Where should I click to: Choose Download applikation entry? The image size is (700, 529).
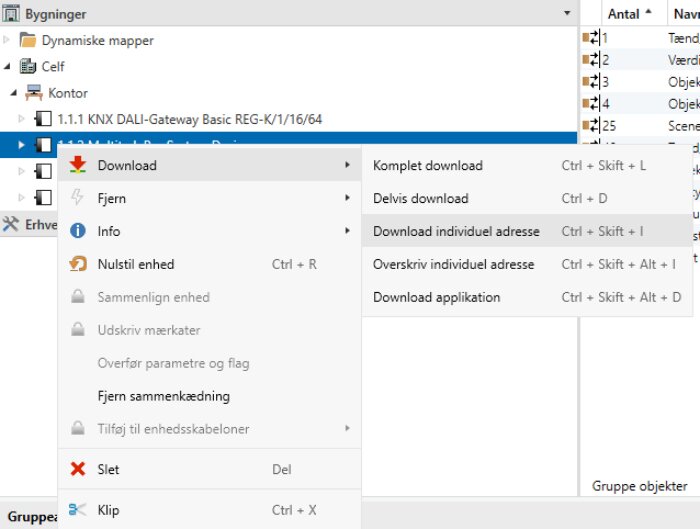click(x=436, y=298)
